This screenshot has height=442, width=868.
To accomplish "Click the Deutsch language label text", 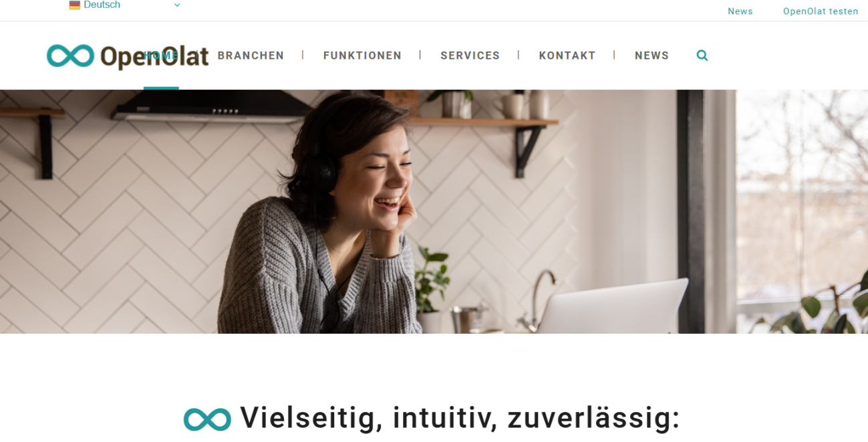I will pos(102,5).
